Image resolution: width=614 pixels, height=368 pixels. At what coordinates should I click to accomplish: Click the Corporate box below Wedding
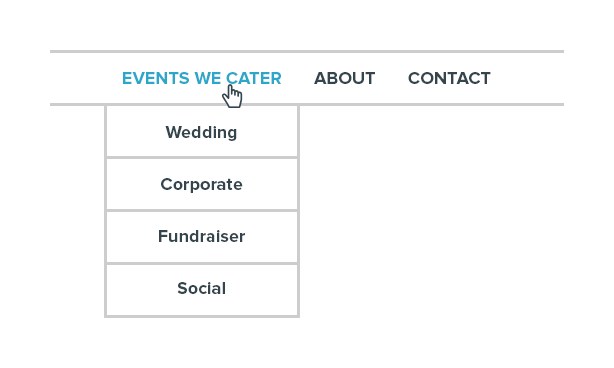tap(202, 184)
